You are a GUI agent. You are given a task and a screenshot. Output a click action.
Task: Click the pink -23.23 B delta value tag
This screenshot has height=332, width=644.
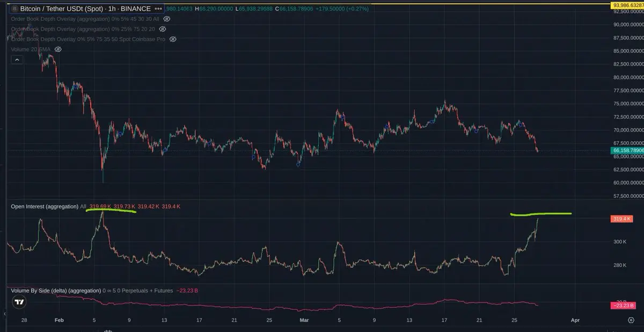pyautogui.click(x=623, y=306)
